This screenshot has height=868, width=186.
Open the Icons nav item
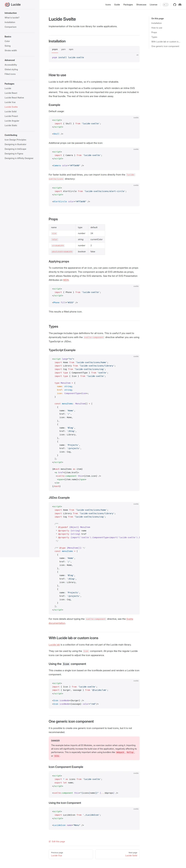108,5
